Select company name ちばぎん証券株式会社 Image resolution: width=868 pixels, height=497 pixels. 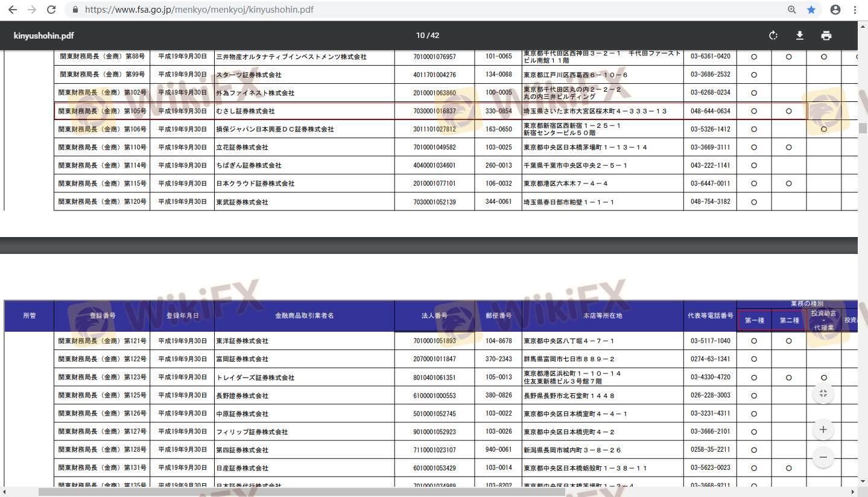(249, 165)
